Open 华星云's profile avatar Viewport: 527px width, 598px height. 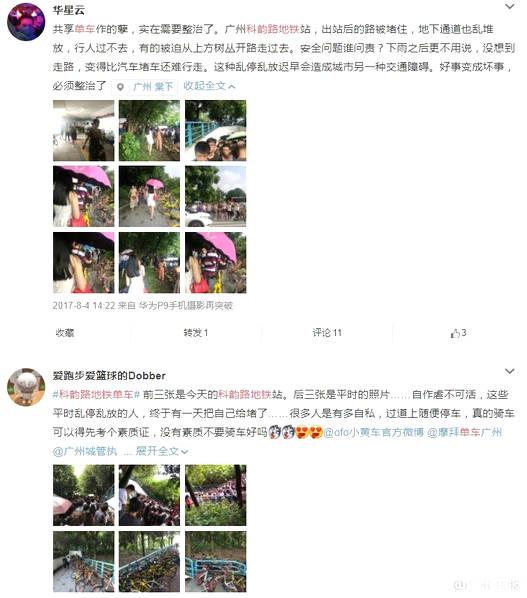coord(26,22)
